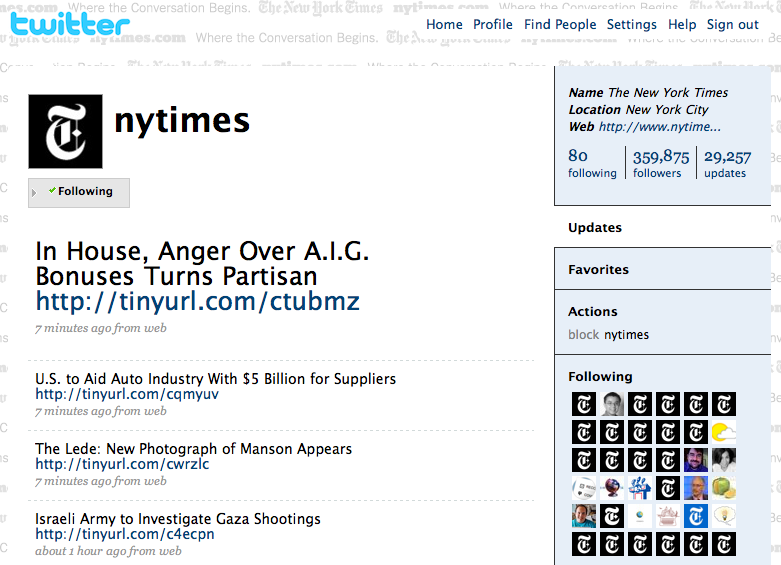Click Sign out in the top navigation
Image resolution: width=781 pixels, height=565 pixels.
pos(732,24)
